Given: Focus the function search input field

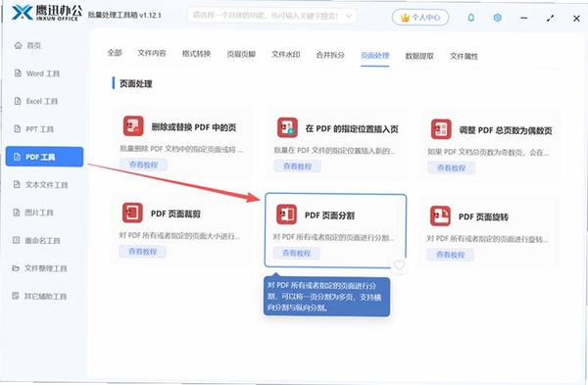Looking at the screenshot, I should tap(271, 16).
